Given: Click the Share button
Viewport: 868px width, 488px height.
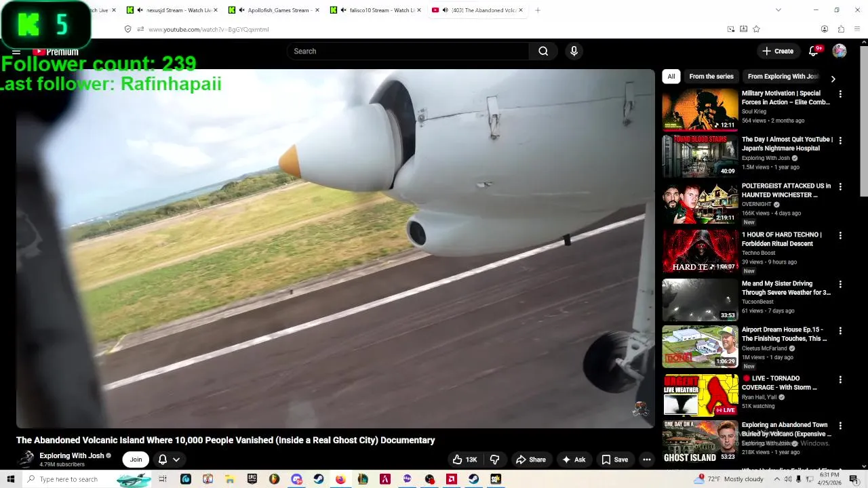Looking at the screenshot, I should [x=530, y=460].
